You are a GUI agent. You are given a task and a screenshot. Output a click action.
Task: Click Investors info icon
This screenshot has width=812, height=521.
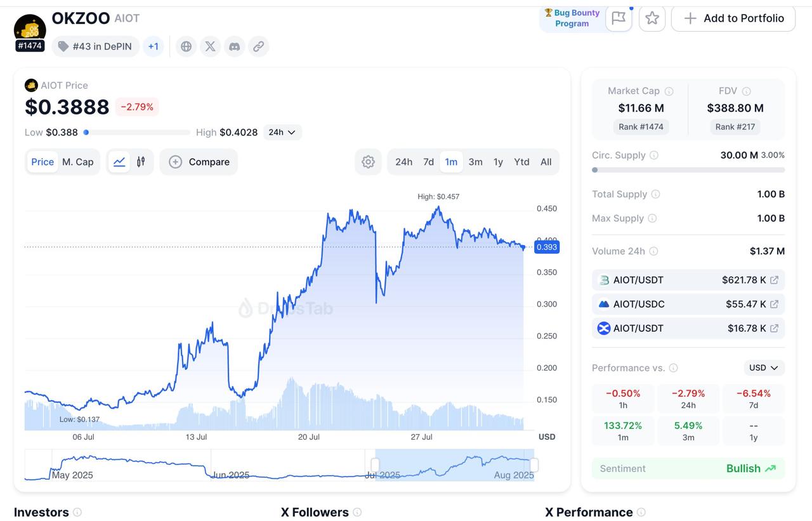tap(77, 512)
